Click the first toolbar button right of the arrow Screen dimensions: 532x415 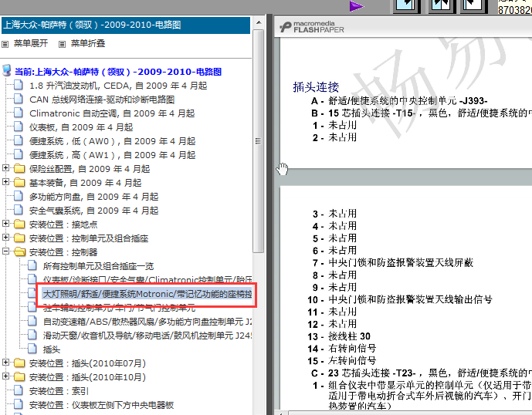[x=406, y=5]
